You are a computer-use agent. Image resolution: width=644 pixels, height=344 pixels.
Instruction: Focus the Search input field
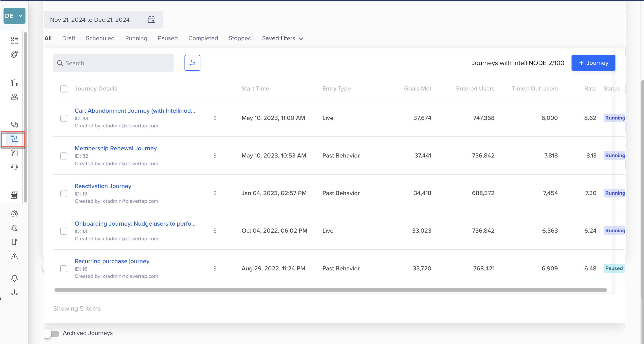114,63
